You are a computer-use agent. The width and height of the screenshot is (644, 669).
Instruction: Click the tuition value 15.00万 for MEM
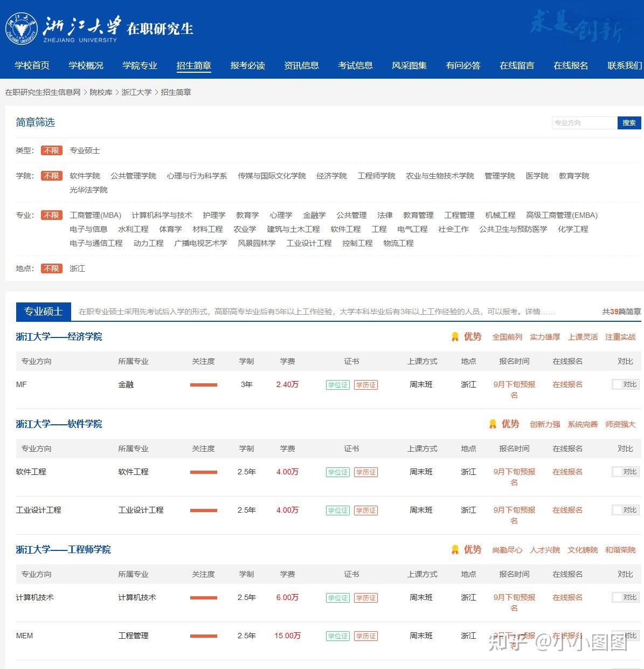287,636
